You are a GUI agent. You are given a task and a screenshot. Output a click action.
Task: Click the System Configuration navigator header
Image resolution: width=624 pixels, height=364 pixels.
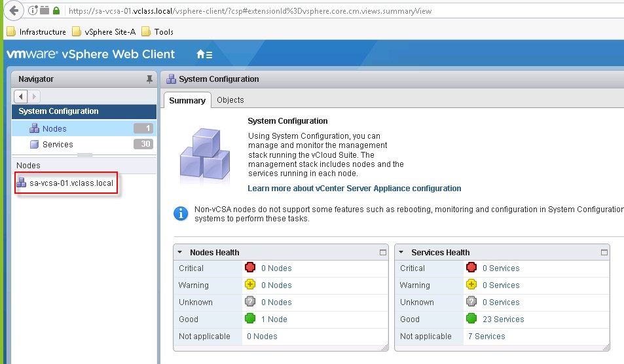point(84,111)
